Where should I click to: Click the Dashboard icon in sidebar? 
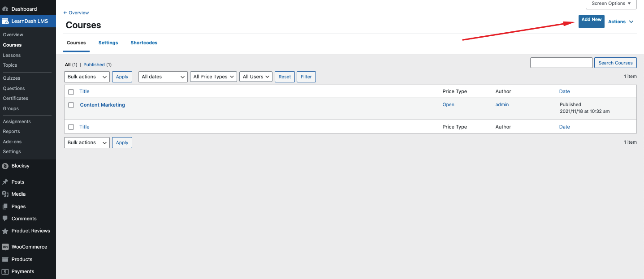coord(5,9)
